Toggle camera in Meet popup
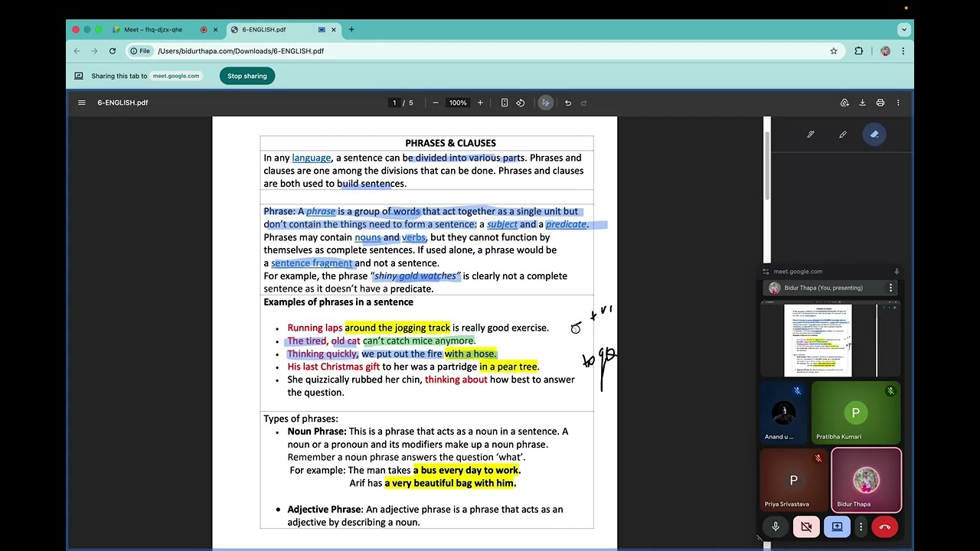 [806, 527]
